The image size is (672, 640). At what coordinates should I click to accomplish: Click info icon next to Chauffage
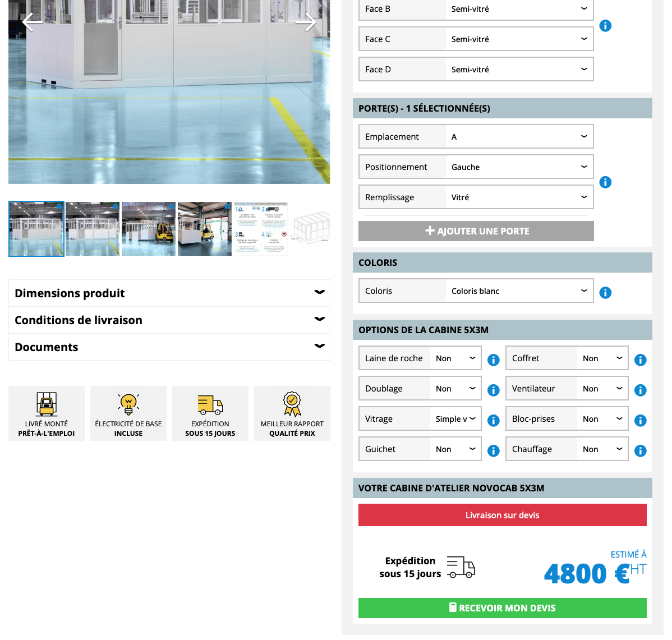[x=640, y=450]
